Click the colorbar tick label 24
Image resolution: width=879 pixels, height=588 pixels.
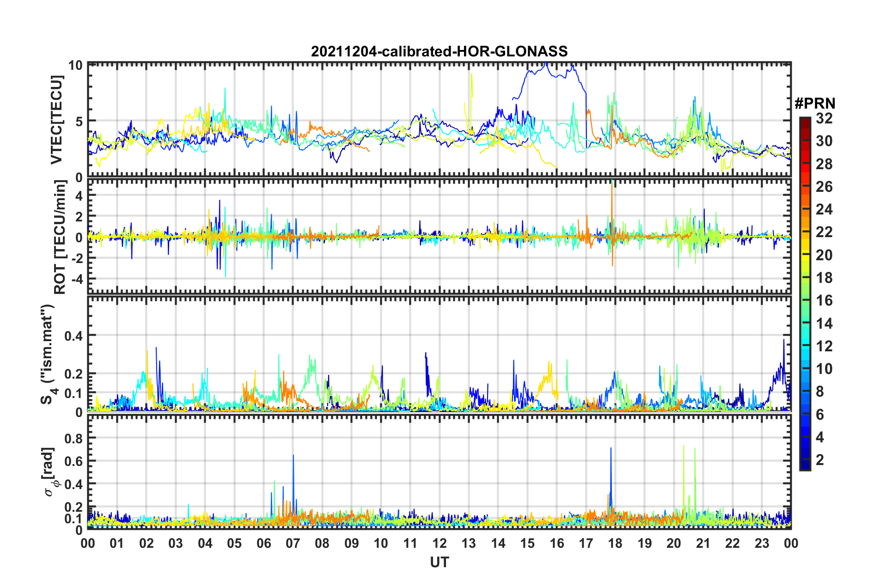(824, 209)
